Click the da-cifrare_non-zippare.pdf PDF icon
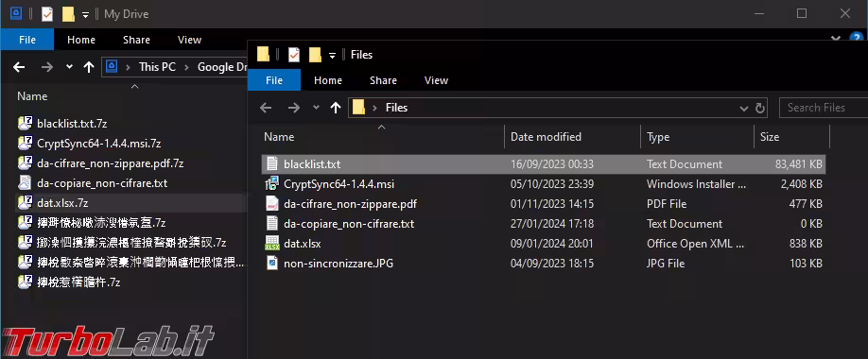 point(271,203)
